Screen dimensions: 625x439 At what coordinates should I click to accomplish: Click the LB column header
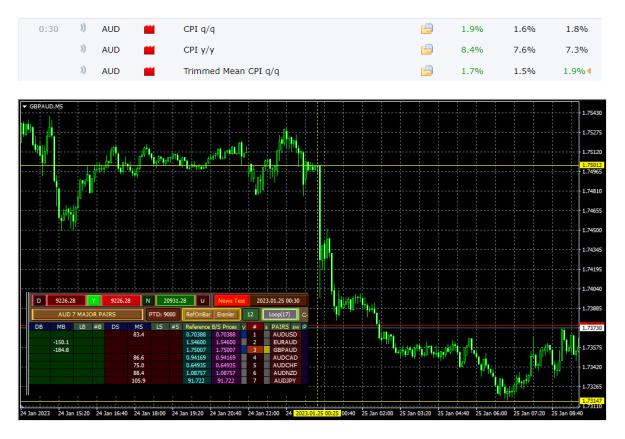point(82,327)
